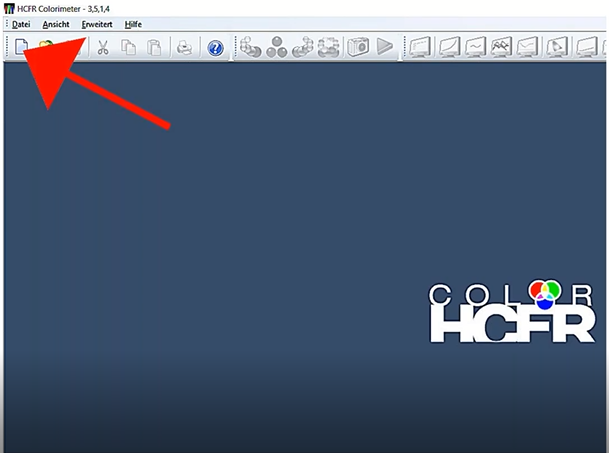609x453 pixels.
Task: Open the monitor icon showing multiple zigzag lines
Action: pos(501,47)
